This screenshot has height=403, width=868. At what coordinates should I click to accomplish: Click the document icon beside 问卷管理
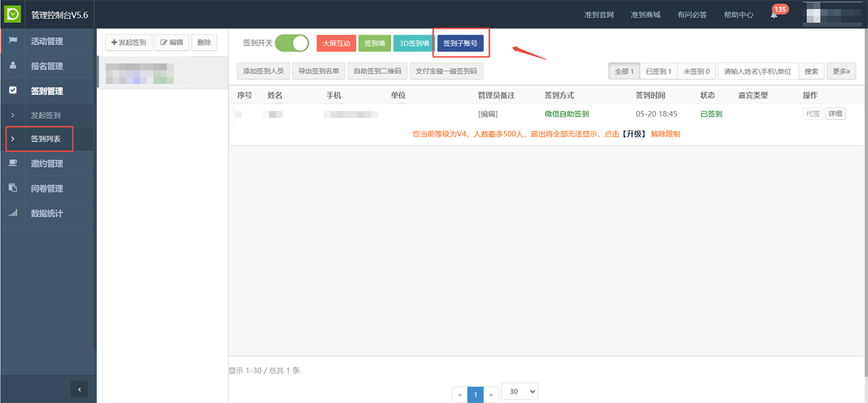[x=13, y=188]
